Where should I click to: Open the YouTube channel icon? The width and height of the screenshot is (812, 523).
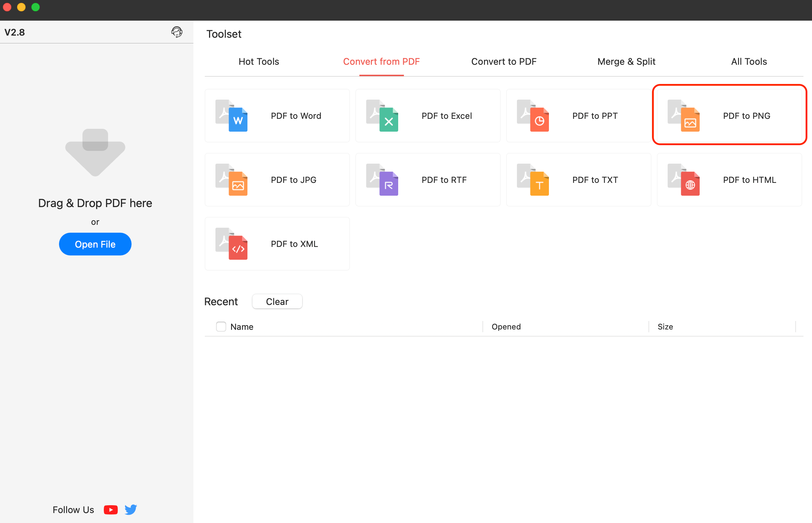(111, 509)
